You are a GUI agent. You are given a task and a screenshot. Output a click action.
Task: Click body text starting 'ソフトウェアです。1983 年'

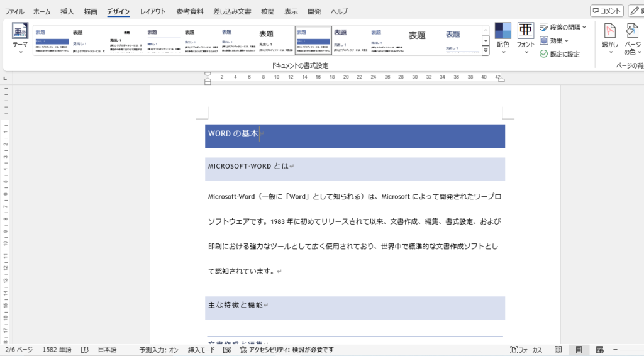(355, 221)
